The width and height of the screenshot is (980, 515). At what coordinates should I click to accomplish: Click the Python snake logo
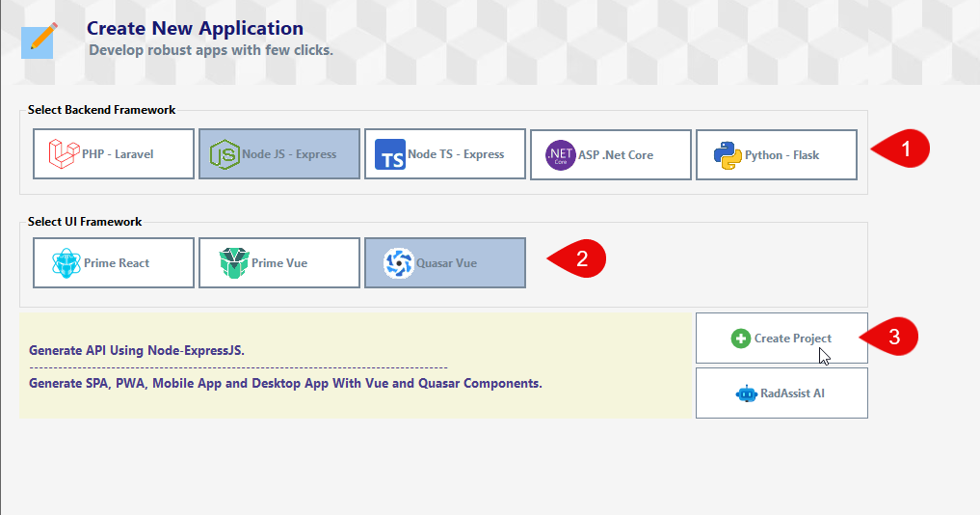coord(728,155)
